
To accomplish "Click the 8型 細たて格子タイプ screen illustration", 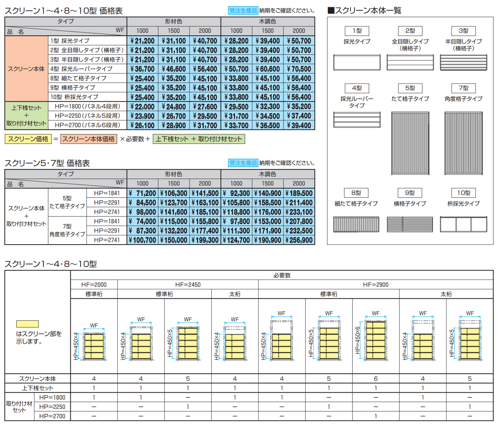I will (x=356, y=224).
